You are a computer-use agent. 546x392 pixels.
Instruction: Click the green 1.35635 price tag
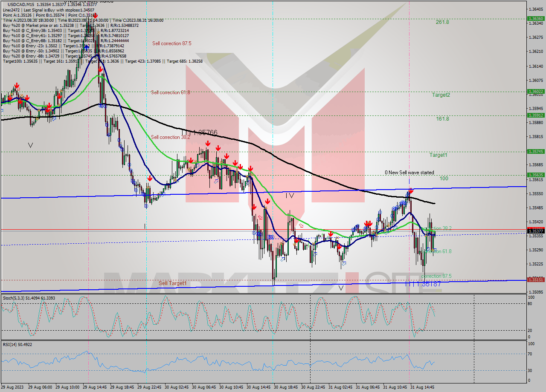point(535,175)
